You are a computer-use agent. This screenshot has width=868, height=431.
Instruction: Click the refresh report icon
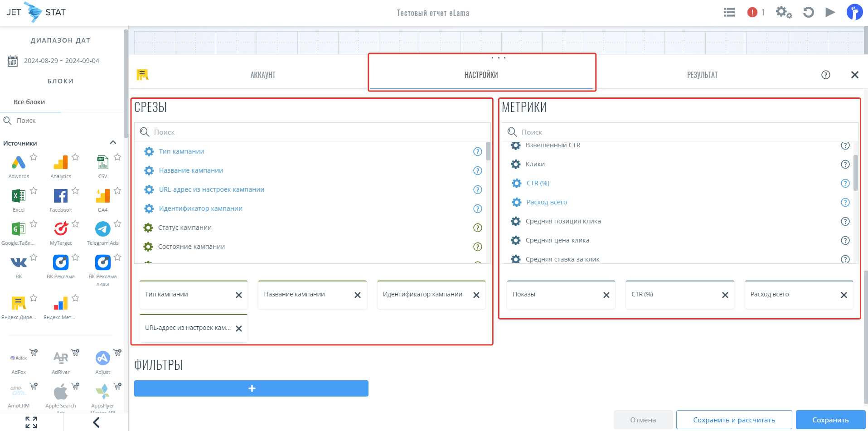tap(808, 12)
